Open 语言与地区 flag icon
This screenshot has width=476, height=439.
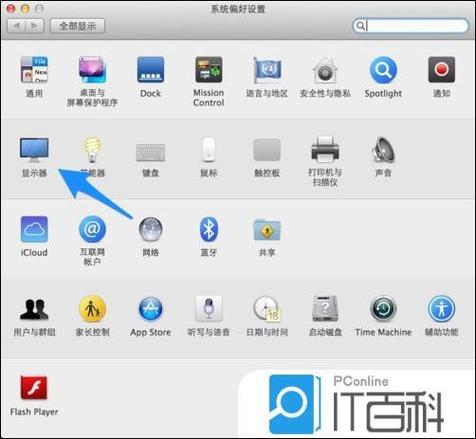click(x=267, y=70)
